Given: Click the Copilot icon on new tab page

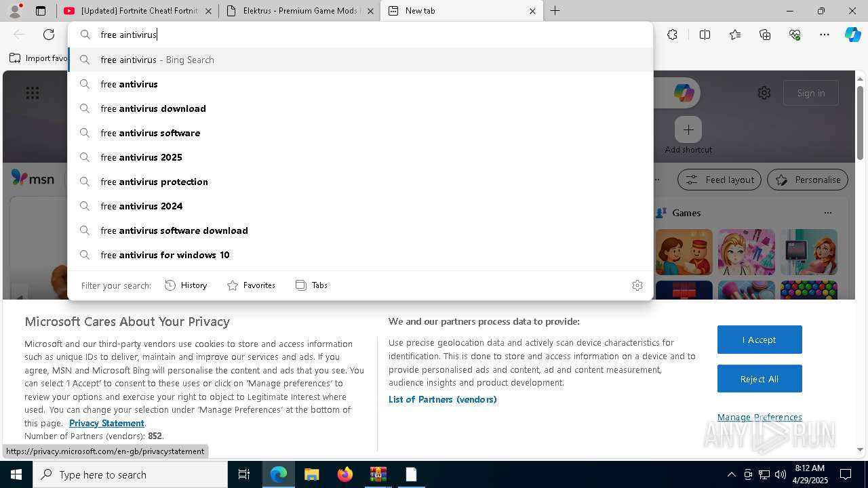Looking at the screenshot, I should 684,93.
